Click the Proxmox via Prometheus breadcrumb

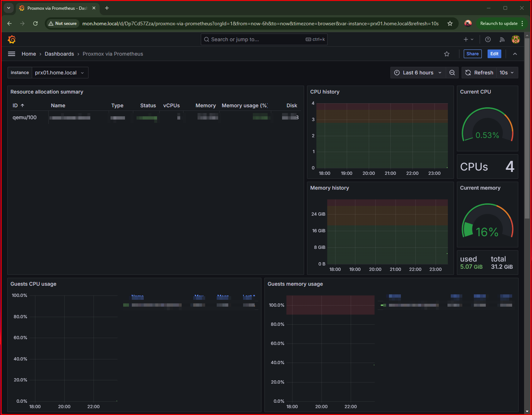tap(113, 54)
